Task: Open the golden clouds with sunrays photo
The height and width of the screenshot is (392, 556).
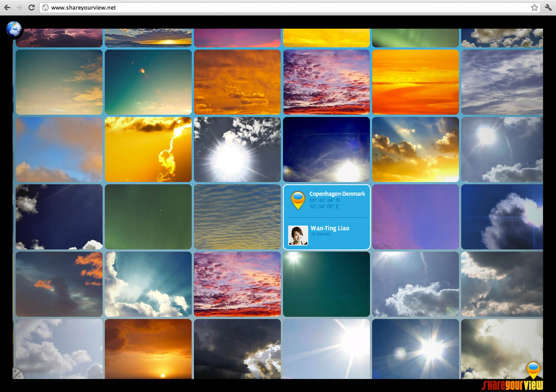Action: click(415, 149)
